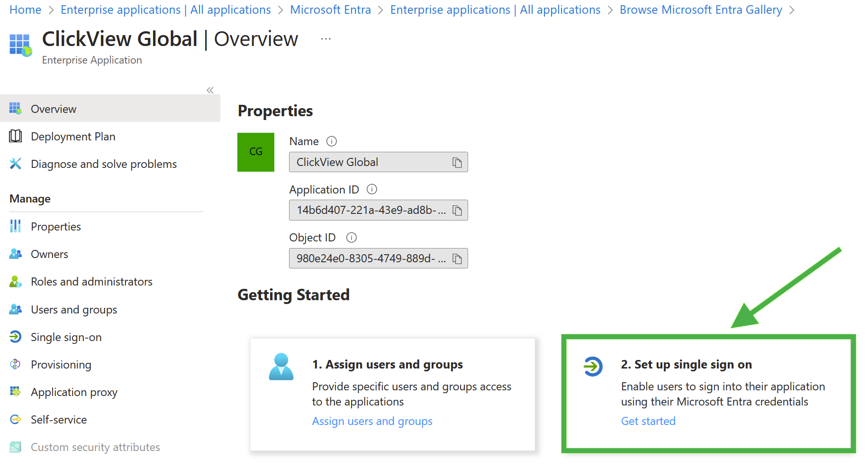Image resolution: width=868 pixels, height=470 pixels.
Task: Copy the Application ID to clipboard
Action: tap(457, 211)
